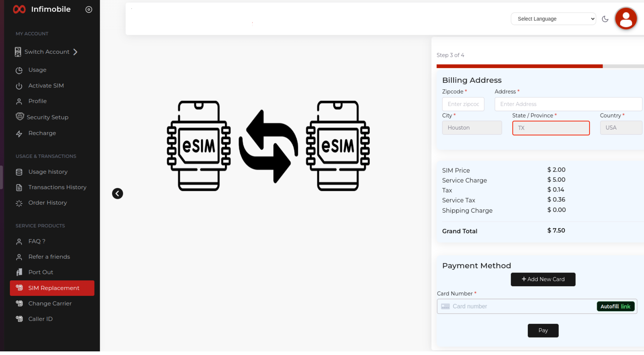Viewport: 644px width, 355px height.
Task: Click the Autofill link badge
Action: pos(615,306)
